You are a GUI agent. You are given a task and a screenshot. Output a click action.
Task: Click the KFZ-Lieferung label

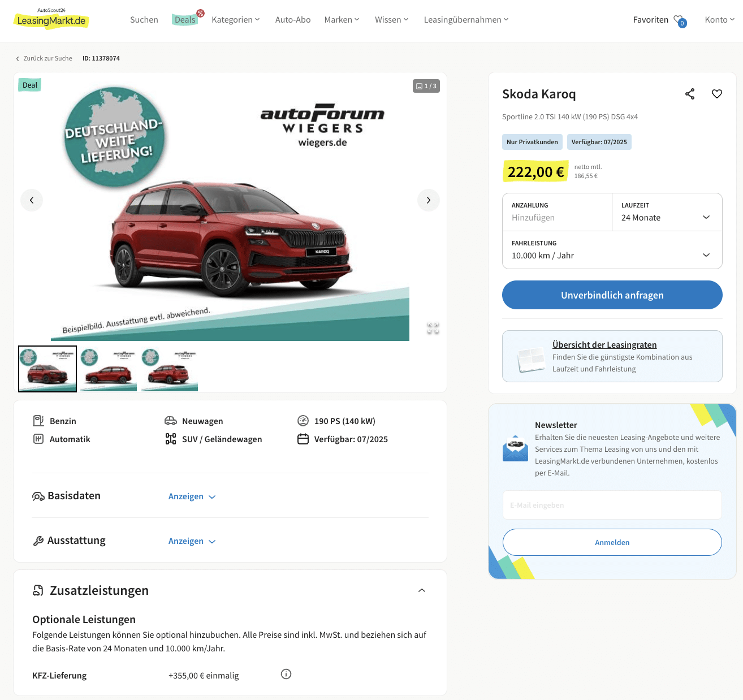[59, 676]
